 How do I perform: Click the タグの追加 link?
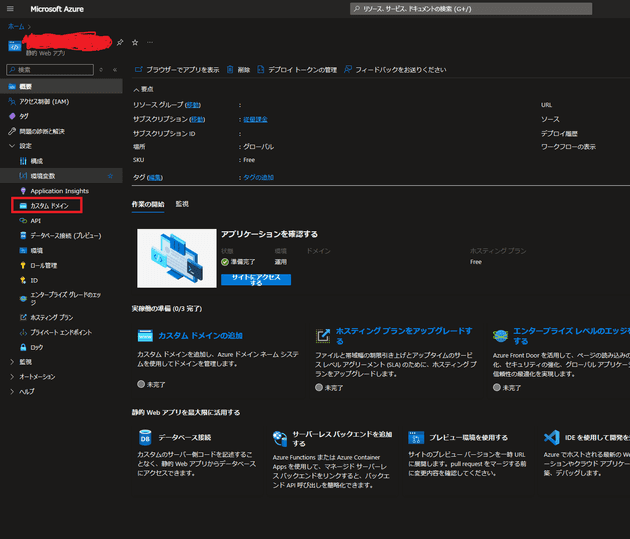coord(258,177)
